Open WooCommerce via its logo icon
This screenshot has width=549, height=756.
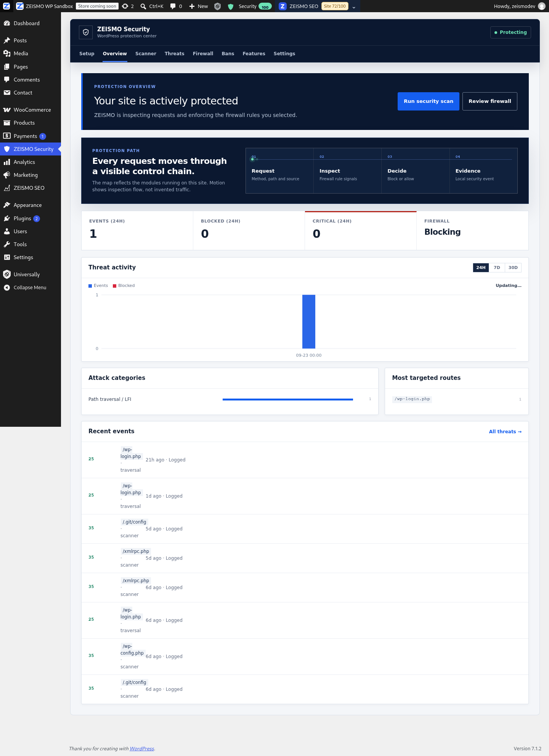click(x=7, y=110)
